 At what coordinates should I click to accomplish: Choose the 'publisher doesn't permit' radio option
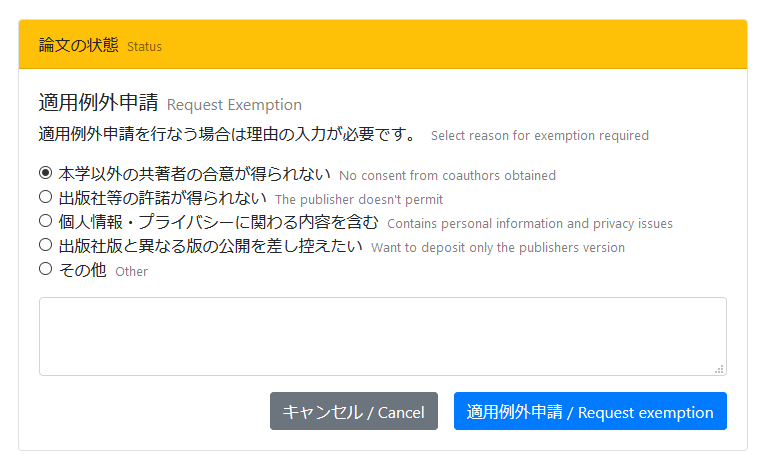[x=45, y=197]
